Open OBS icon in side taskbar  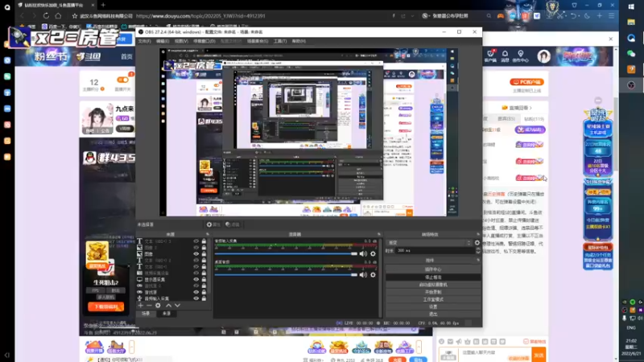coord(631,85)
